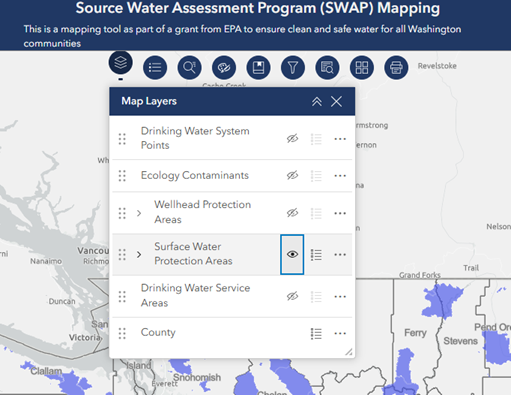Expand the Surface Water Protection Areas group
Image resolution: width=511 pixels, height=395 pixels.
click(x=139, y=255)
